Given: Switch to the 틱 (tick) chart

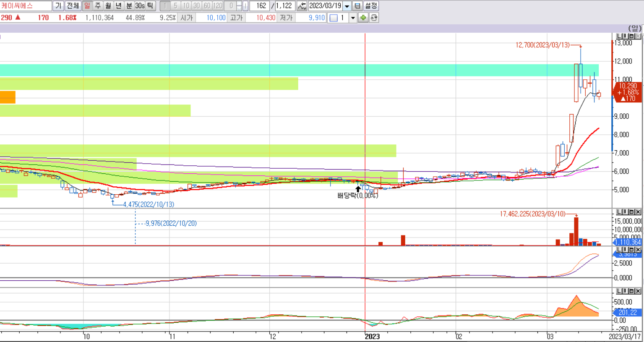Looking at the screenshot, I should 150,6.
